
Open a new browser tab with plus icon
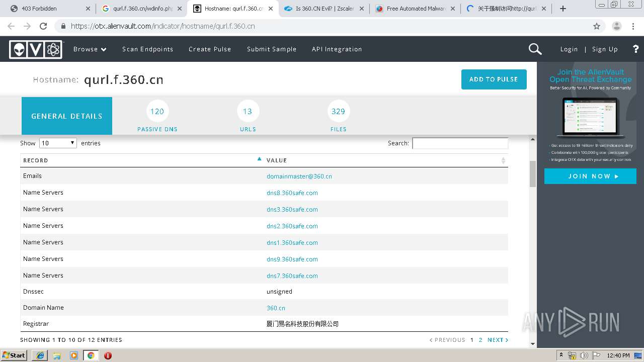(x=563, y=9)
